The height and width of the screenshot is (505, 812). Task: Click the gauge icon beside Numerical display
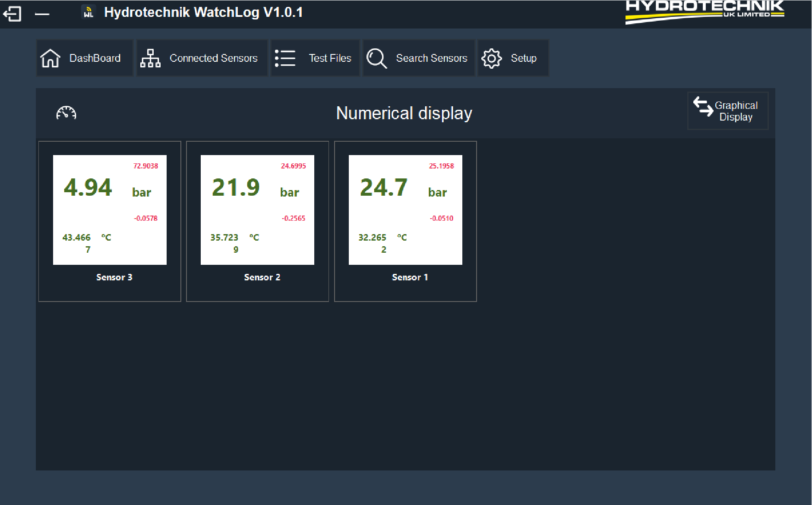[66, 113]
